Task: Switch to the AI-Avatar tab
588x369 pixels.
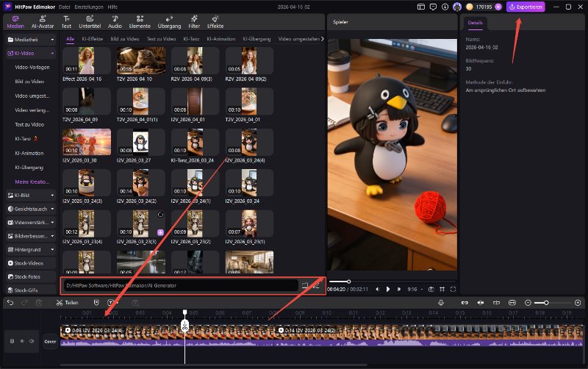Action: (x=43, y=22)
